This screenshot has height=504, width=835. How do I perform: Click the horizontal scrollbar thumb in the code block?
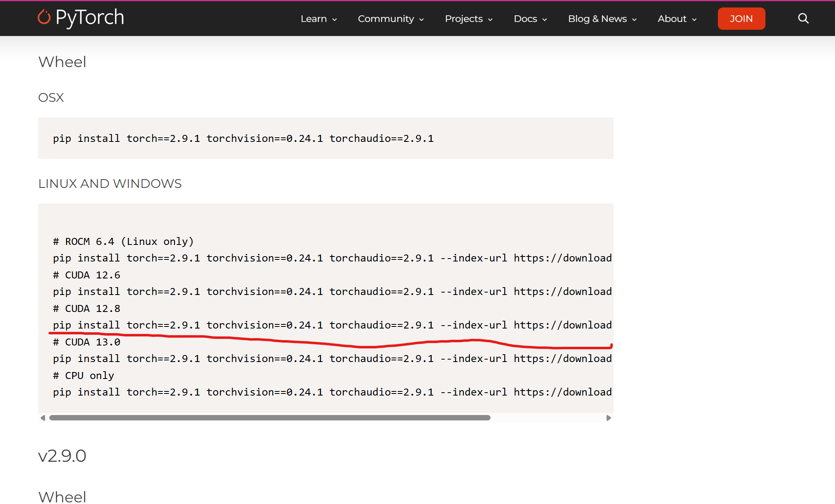tap(270, 418)
